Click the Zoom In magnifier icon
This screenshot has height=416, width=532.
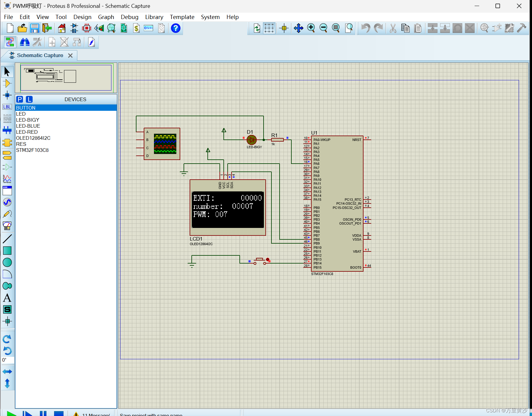311,28
